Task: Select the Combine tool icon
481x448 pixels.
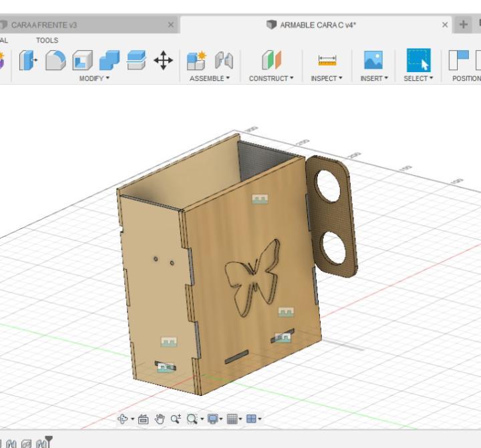Action: [x=109, y=60]
